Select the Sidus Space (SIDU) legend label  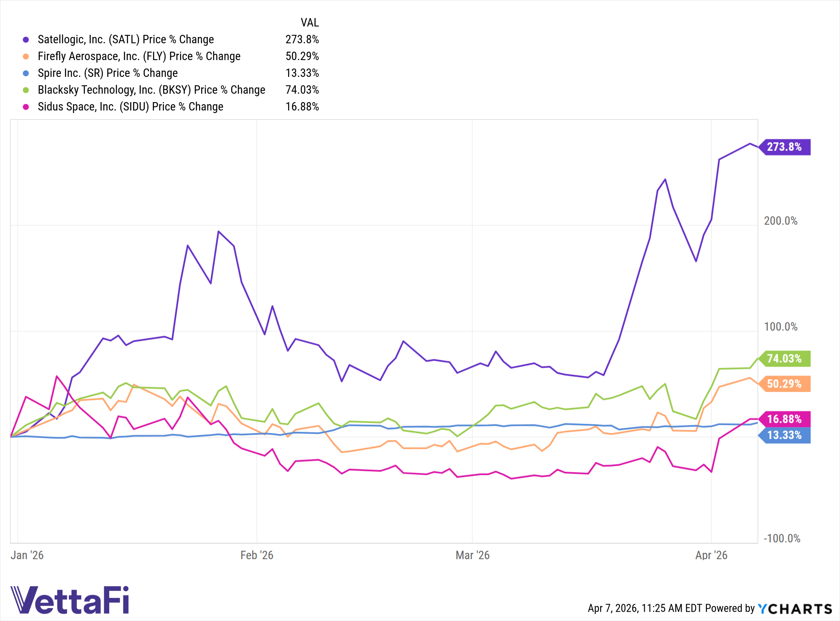(130, 107)
